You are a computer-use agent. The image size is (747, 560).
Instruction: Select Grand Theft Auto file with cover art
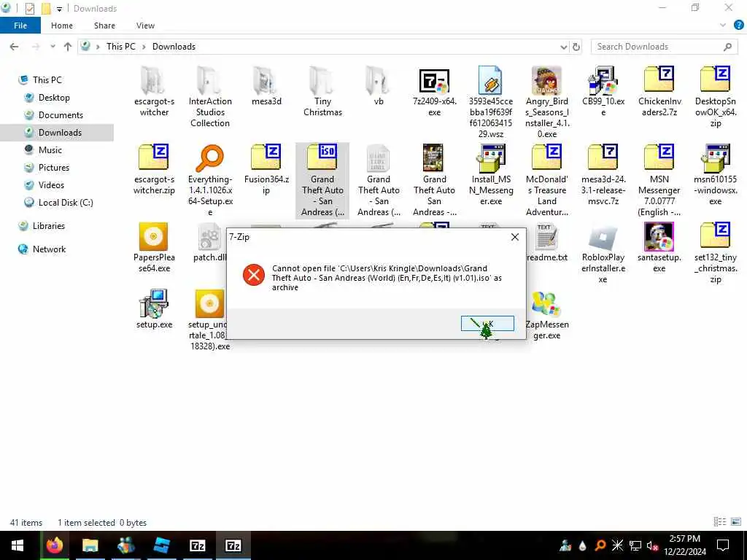(435, 180)
